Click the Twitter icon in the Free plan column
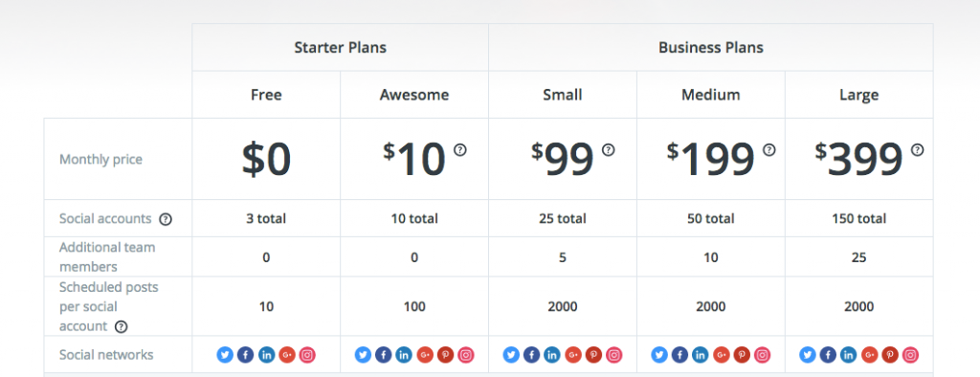Screen dimensions: 980x377 [225, 355]
